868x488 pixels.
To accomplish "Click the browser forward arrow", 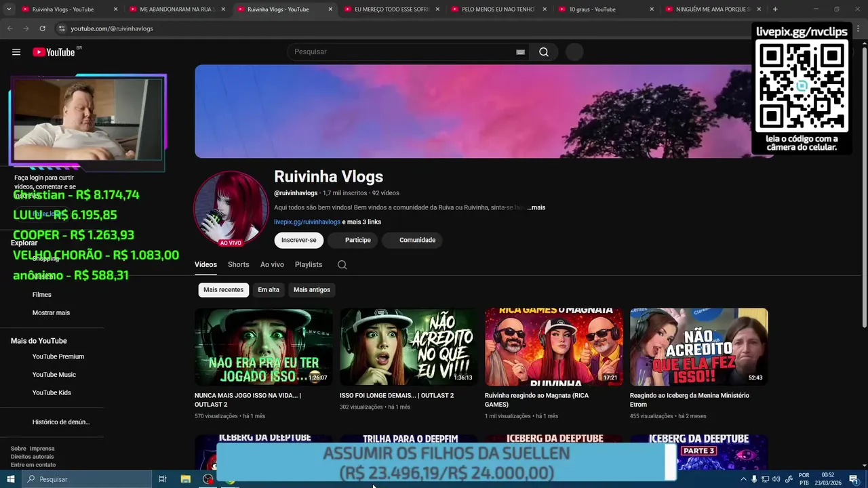I will [26, 28].
